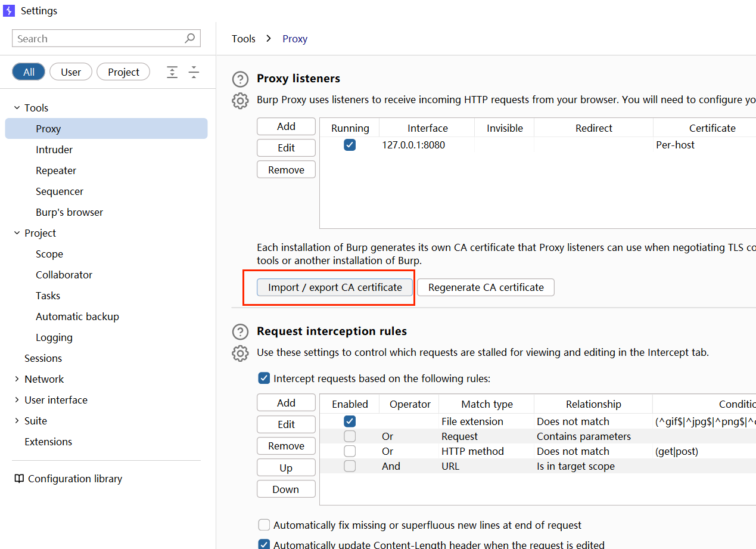The width and height of the screenshot is (756, 549).
Task: Open the Logging settings item
Action: pos(54,337)
